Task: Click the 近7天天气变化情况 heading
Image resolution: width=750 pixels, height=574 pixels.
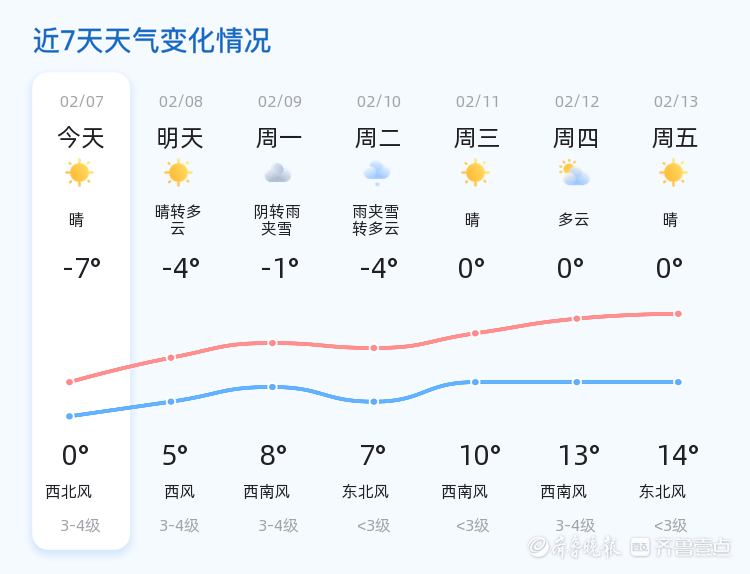Action: click(152, 41)
